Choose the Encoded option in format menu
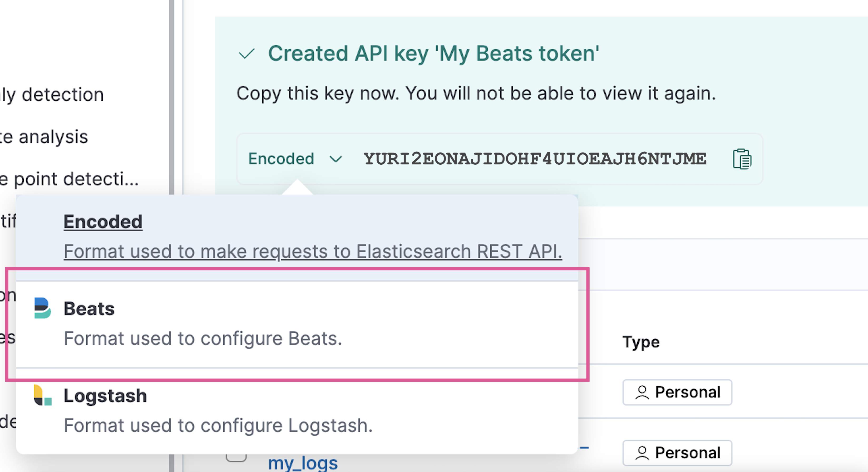Screen dimensions: 868x472 pos(103,222)
